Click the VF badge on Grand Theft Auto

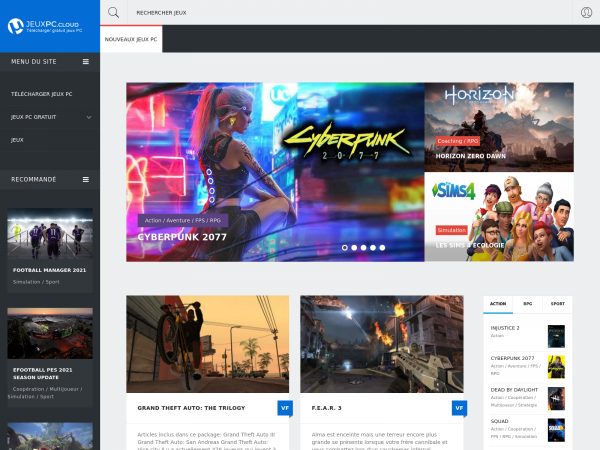click(x=284, y=408)
